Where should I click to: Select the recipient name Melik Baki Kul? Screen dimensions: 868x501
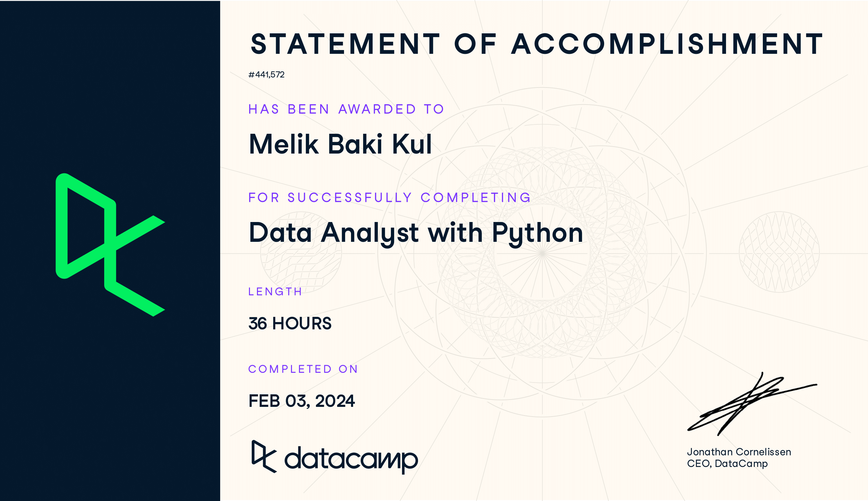tap(340, 144)
